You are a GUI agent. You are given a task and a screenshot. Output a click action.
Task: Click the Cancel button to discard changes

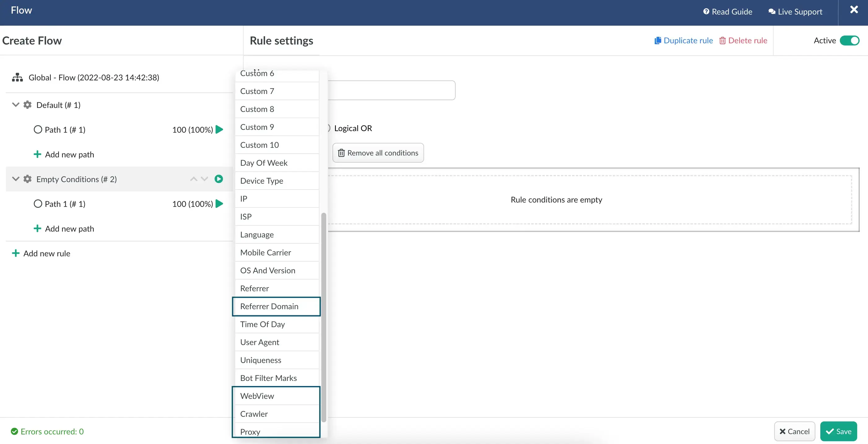(794, 432)
